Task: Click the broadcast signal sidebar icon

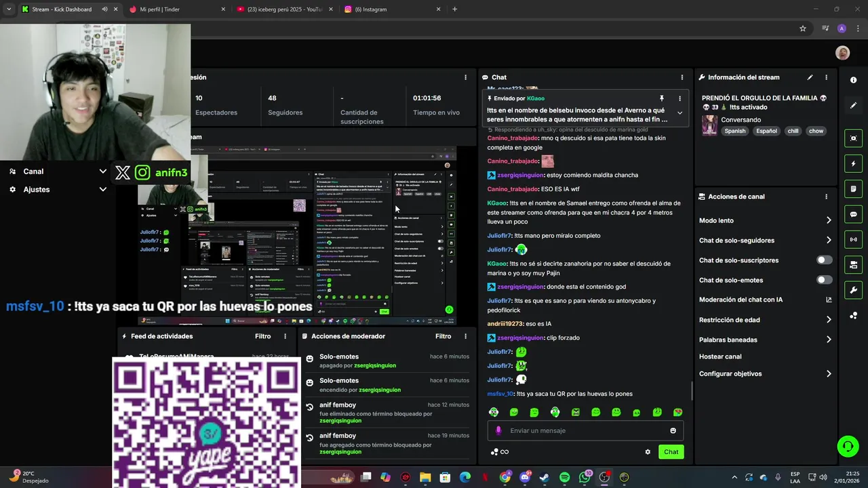Action: point(853,239)
